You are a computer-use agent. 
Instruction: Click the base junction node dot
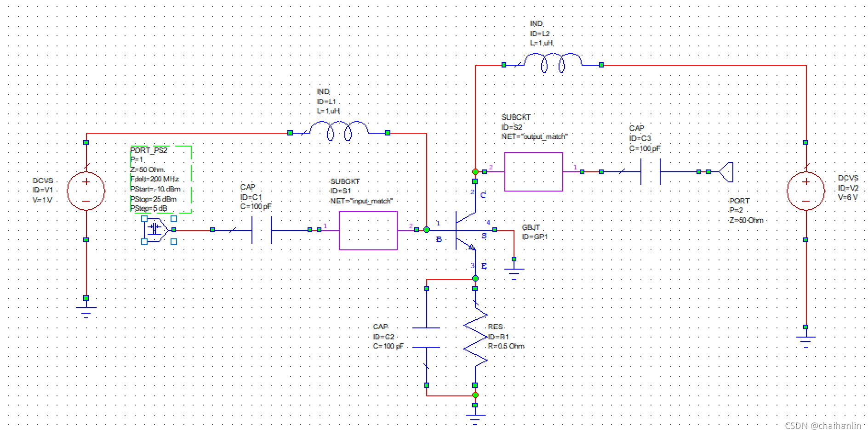pyautogui.click(x=427, y=230)
